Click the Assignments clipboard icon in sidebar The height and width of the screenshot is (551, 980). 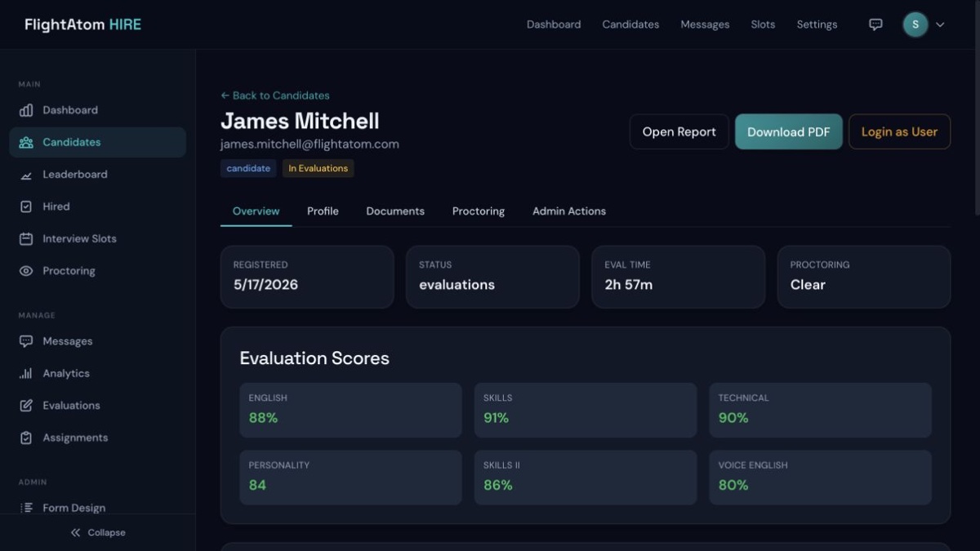click(x=26, y=438)
